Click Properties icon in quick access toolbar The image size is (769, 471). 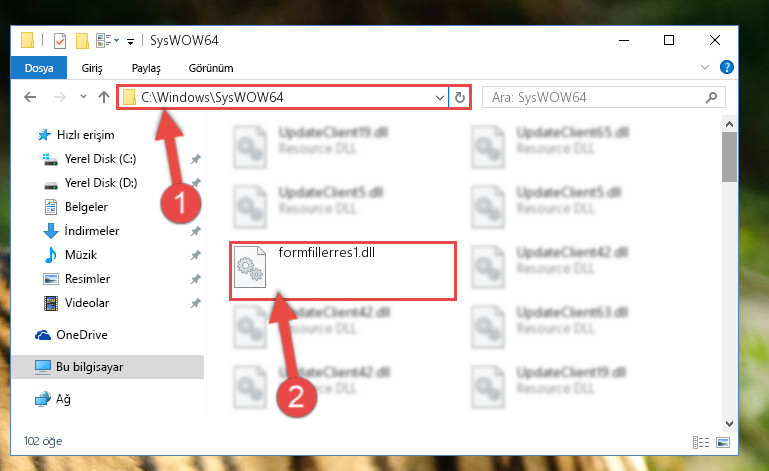click(x=60, y=41)
